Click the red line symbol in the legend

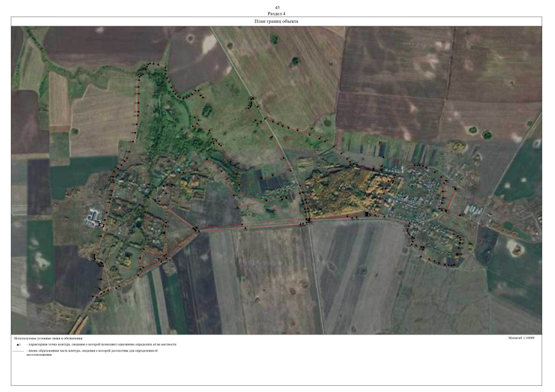tap(17, 352)
